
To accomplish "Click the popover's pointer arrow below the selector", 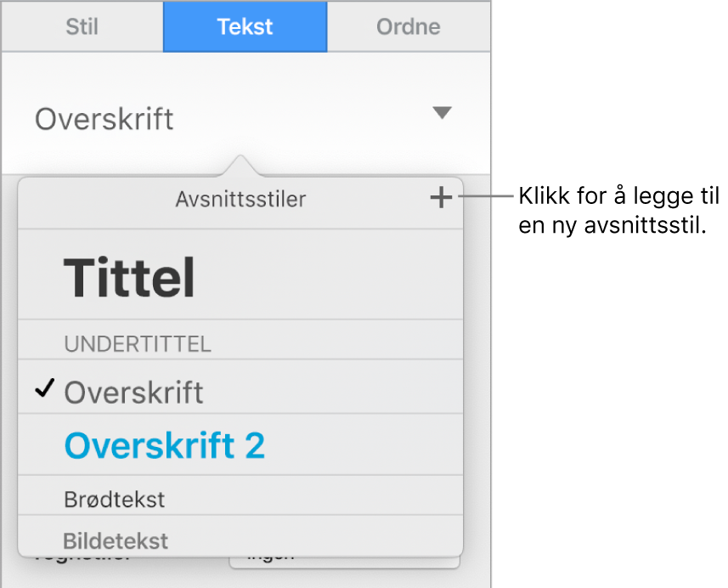I will point(241,166).
